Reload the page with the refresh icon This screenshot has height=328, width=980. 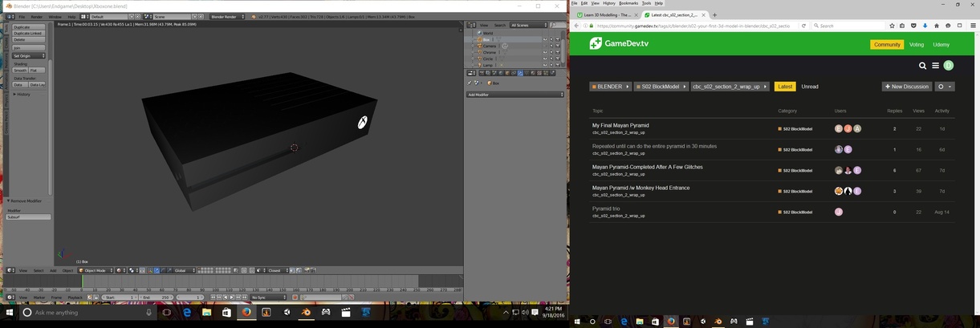(x=804, y=26)
